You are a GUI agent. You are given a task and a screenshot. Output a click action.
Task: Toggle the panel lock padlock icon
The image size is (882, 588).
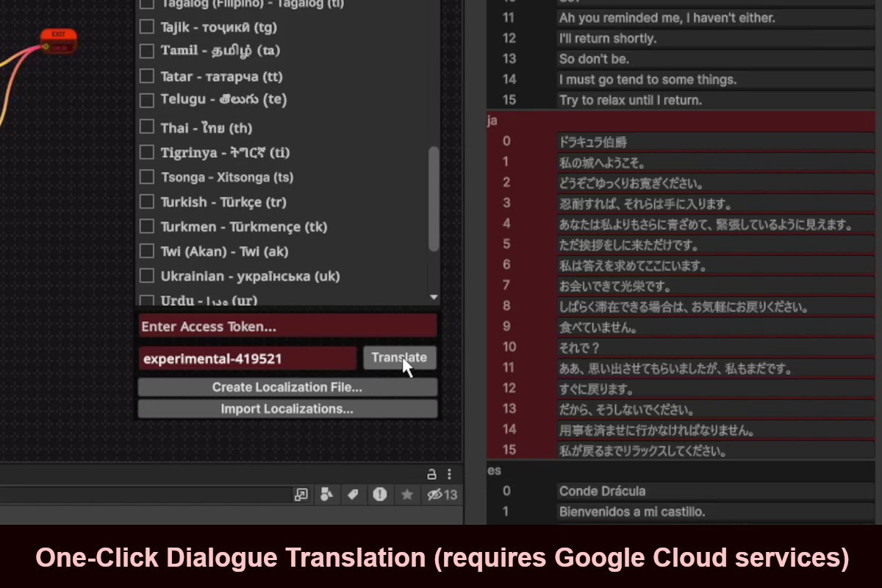point(431,474)
